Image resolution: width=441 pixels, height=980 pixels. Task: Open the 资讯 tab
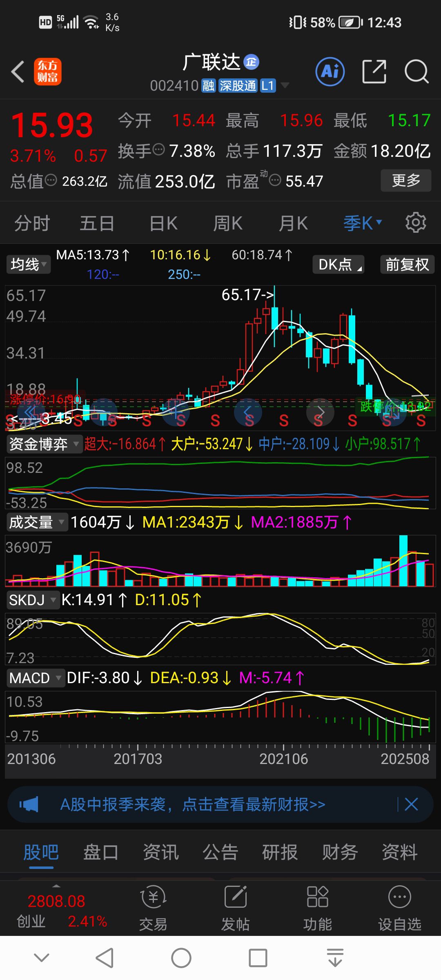point(160,853)
